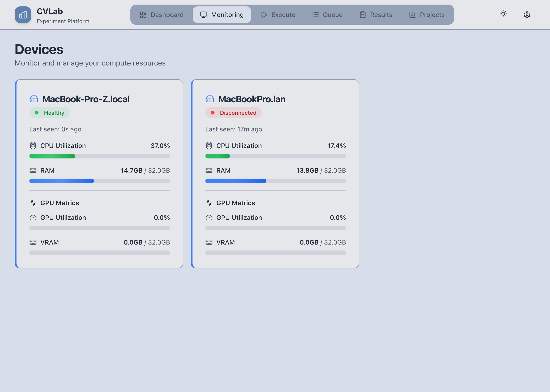This screenshot has width=550, height=392.
Task: Click the GPU Metrics pulse icon on MacBook-Pro-Z.local
Action: tap(33, 203)
